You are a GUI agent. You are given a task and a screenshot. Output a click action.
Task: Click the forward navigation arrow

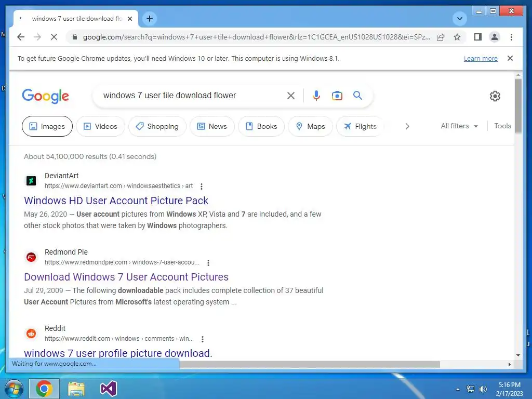(x=37, y=37)
